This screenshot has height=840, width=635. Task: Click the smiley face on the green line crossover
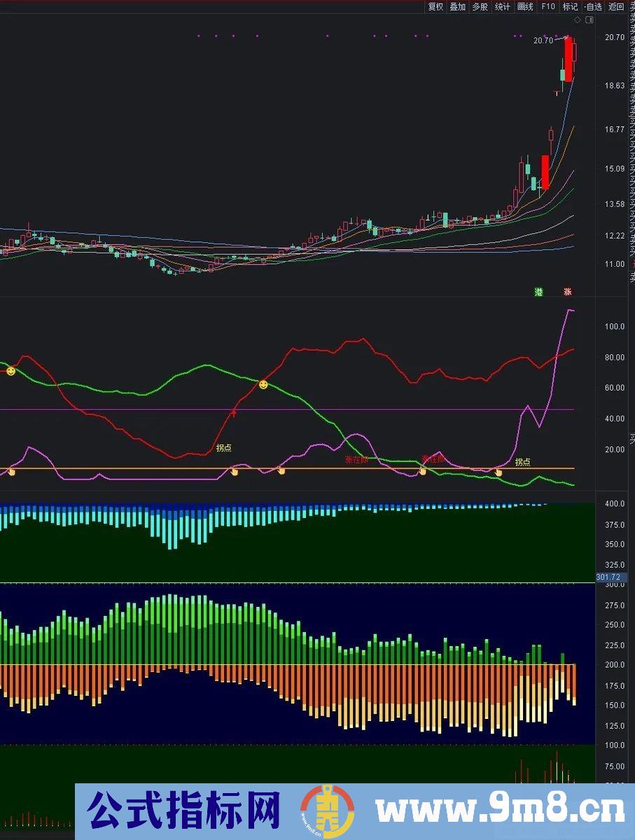click(263, 384)
